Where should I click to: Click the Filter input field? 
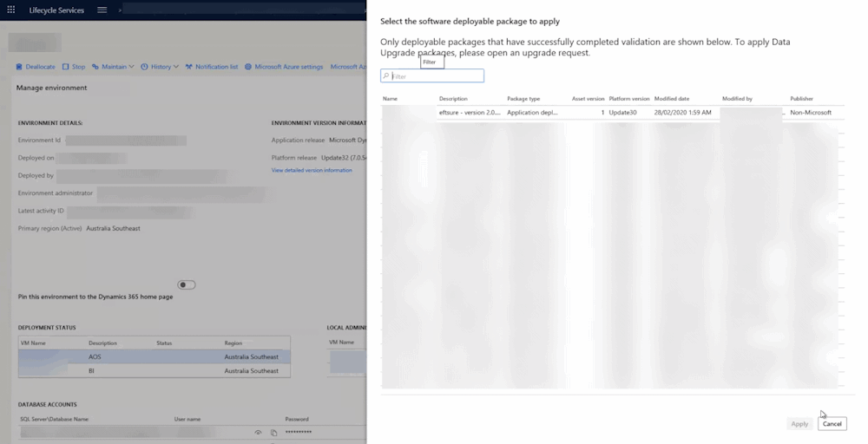click(432, 75)
